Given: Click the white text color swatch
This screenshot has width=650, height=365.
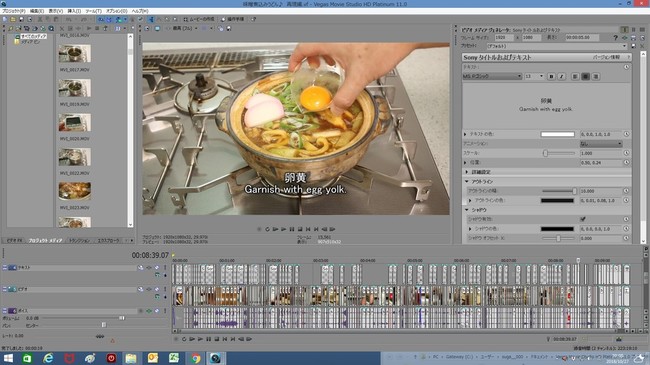Looking at the screenshot, I should (558, 134).
